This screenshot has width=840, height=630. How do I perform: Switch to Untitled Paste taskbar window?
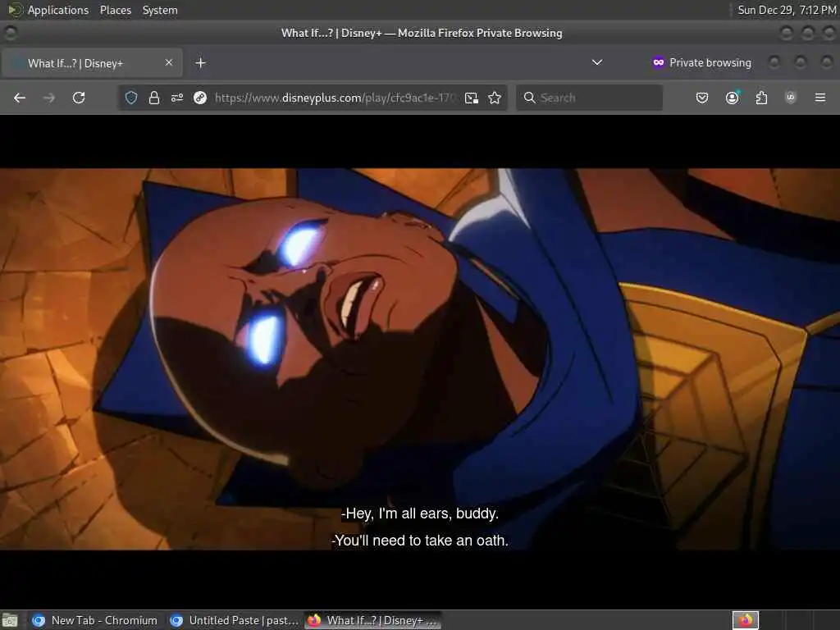coord(235,620)
